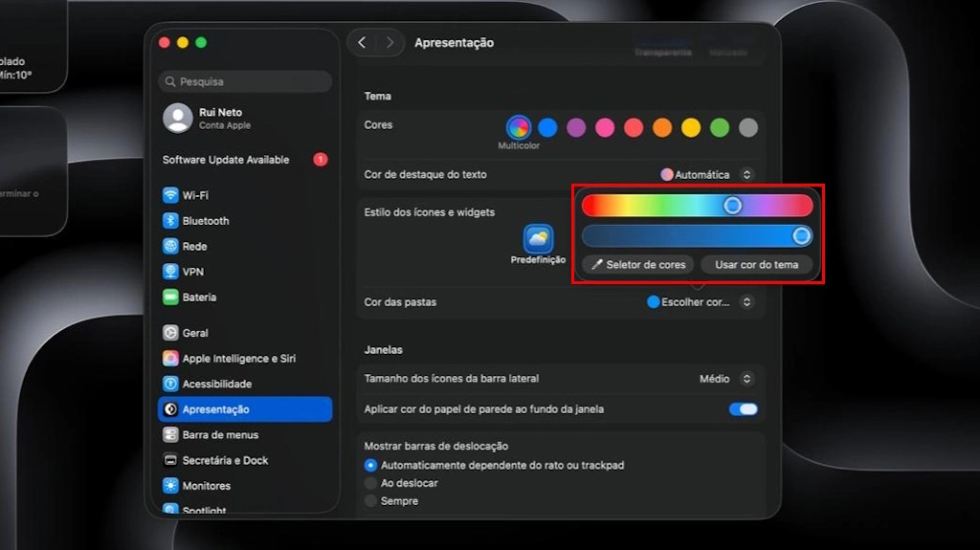Click the Usar cor do tema button
This screenshot has width=980, height=550.
(756, 265)
